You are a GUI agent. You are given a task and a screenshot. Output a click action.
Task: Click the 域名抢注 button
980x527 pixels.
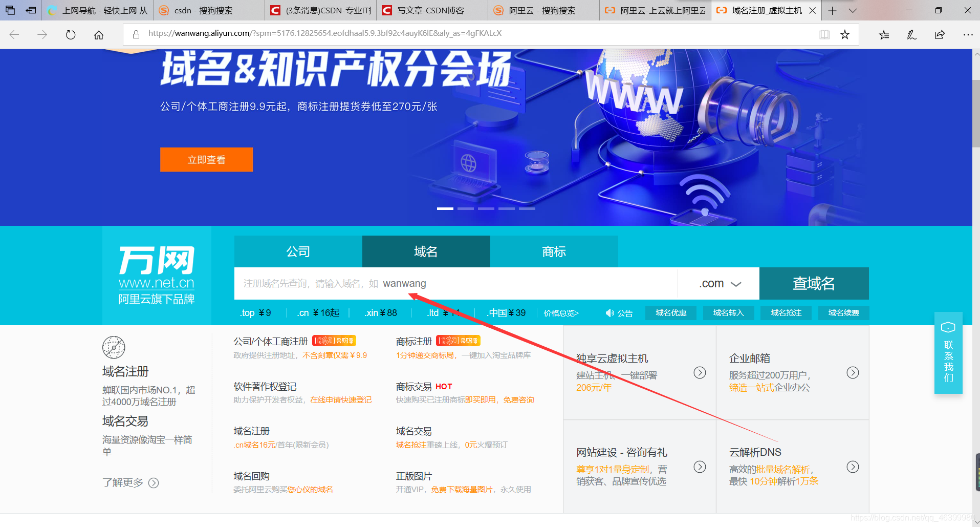[786, 313]
